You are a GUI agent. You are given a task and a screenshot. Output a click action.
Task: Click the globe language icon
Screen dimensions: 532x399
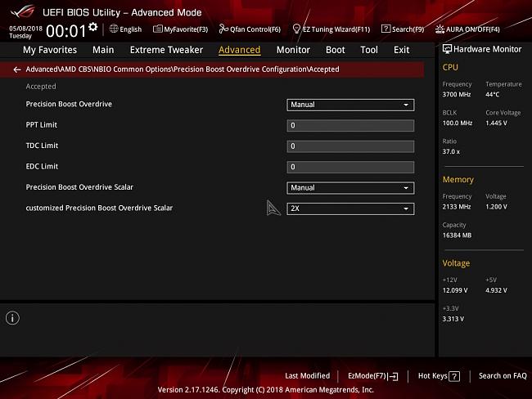click(x=114, y=29)
